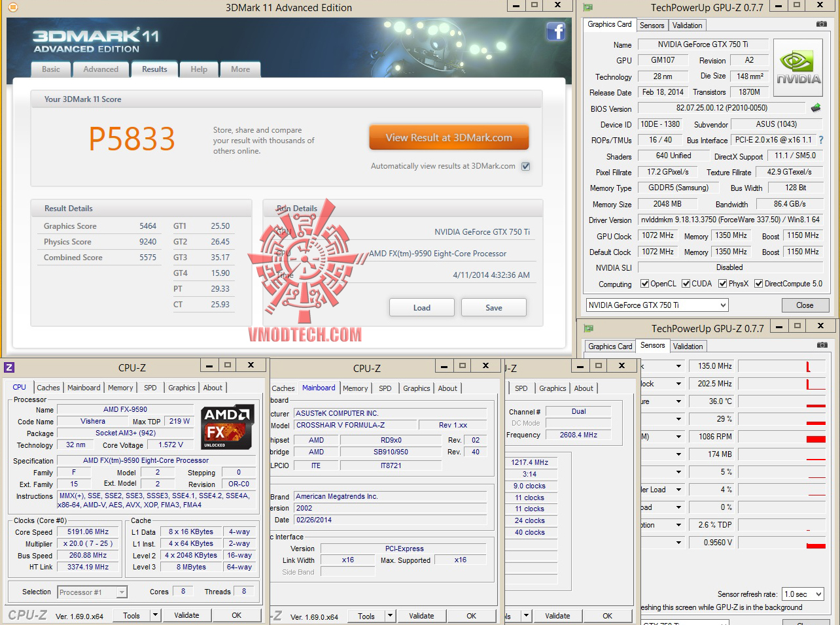The width and height of the screenshot is (840, 625).
Task: Switch to the SPD tab in the first CPU-Z window
Action: tap(150, 388)
